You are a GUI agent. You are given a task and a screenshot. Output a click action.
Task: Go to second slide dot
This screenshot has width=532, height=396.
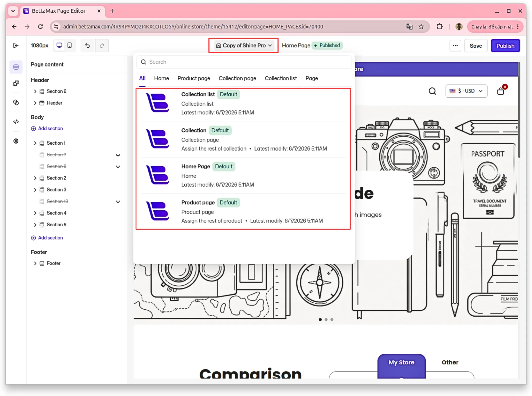(x=326, y=320)
